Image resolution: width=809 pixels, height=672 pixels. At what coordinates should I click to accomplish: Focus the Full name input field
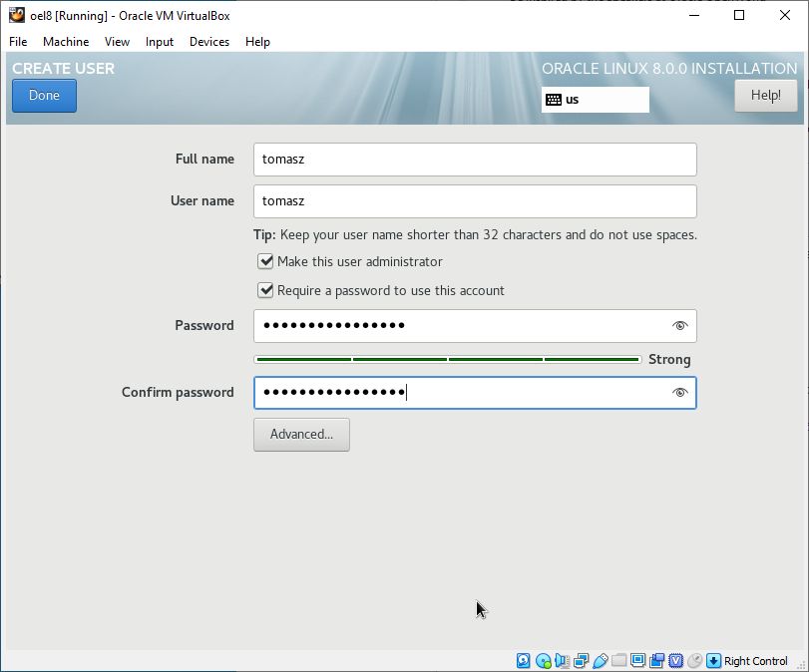475,160
